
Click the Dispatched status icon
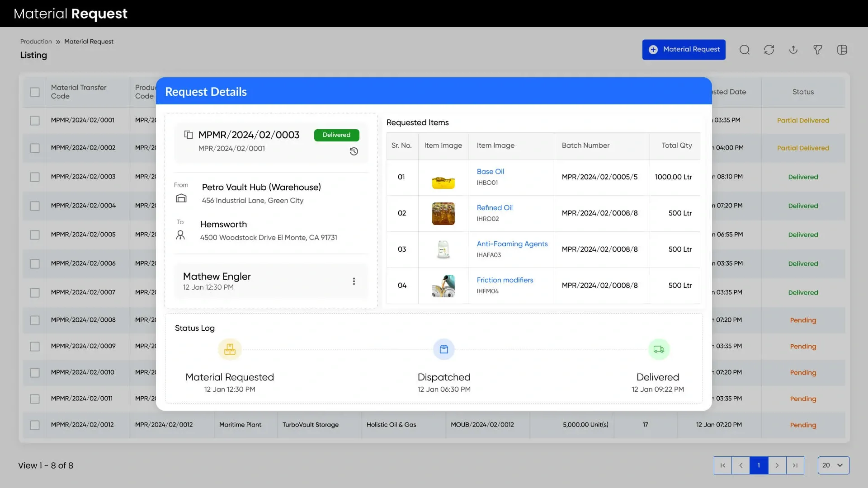443,349
